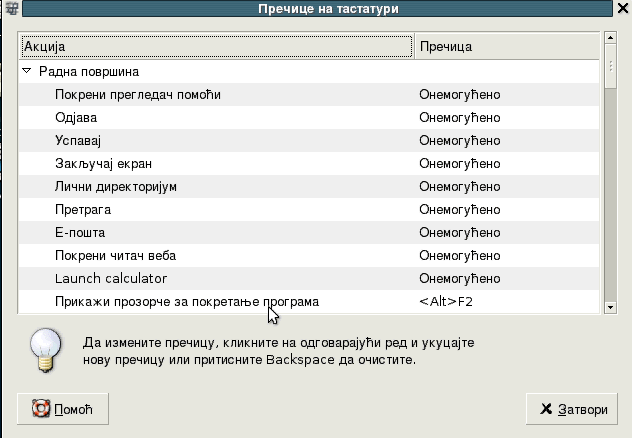
Task: Select the Одјава action row
Action: click(x=309, y=118)
